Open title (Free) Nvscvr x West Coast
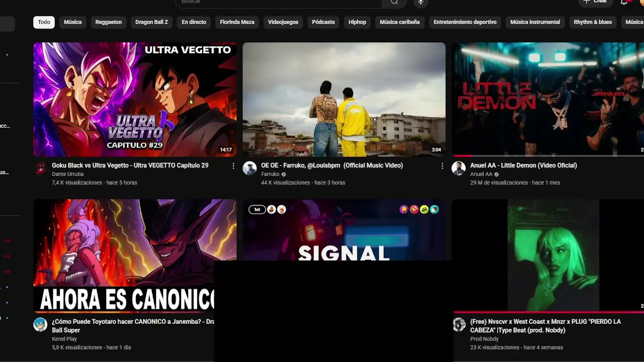Image resolution: width=644 pixels, height=362 pixels. [545, 326]
